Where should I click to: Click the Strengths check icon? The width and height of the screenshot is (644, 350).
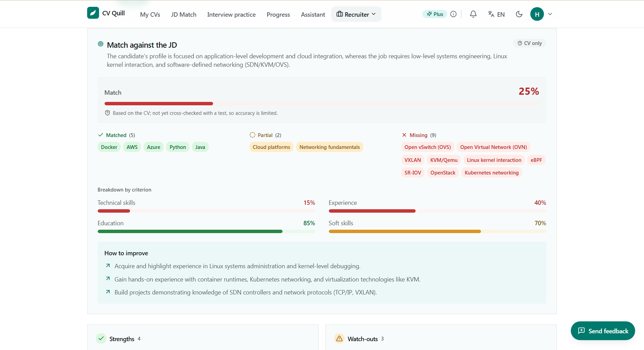[101, 338]
